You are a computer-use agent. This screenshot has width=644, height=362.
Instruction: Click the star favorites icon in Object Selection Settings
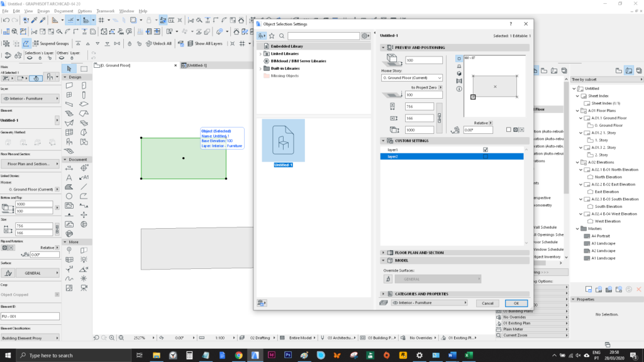point(272,36)
